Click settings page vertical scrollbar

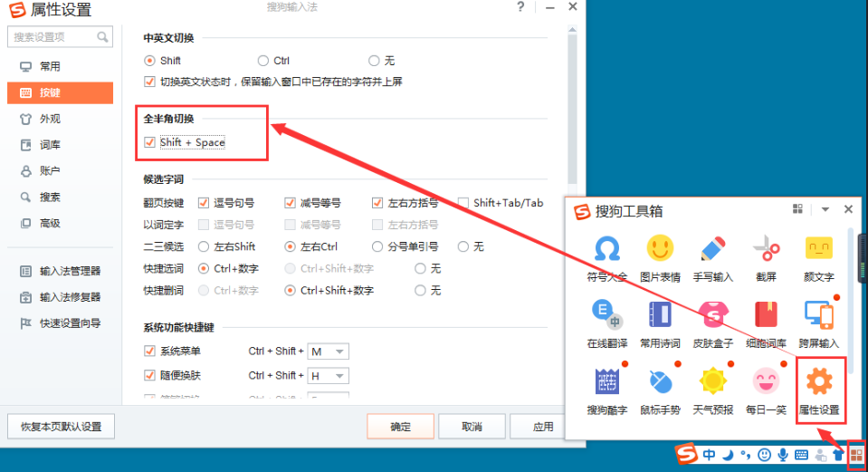tap(572, 111)
